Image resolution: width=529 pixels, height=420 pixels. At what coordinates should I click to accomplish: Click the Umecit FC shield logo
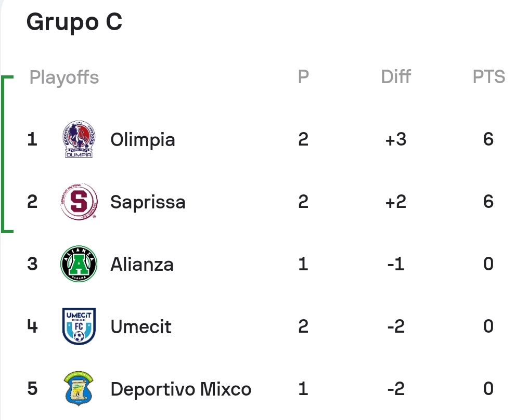tap(79, 326)
